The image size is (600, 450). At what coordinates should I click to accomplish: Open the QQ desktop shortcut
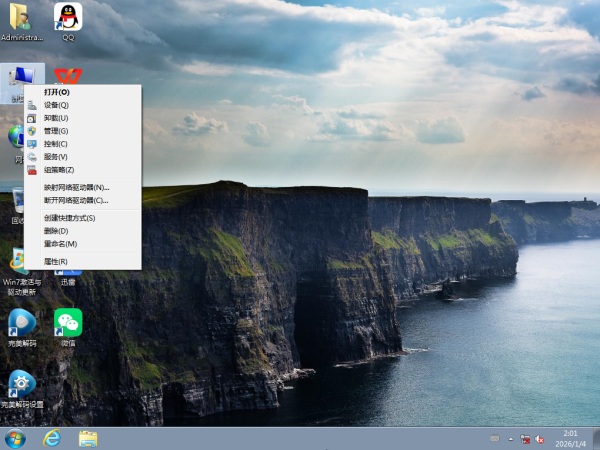(68, 18)
